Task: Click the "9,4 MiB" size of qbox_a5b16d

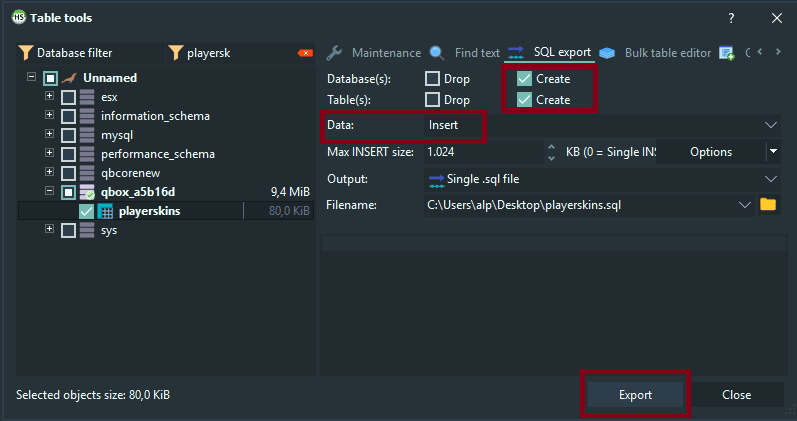Action: click(x=290, y=192)
